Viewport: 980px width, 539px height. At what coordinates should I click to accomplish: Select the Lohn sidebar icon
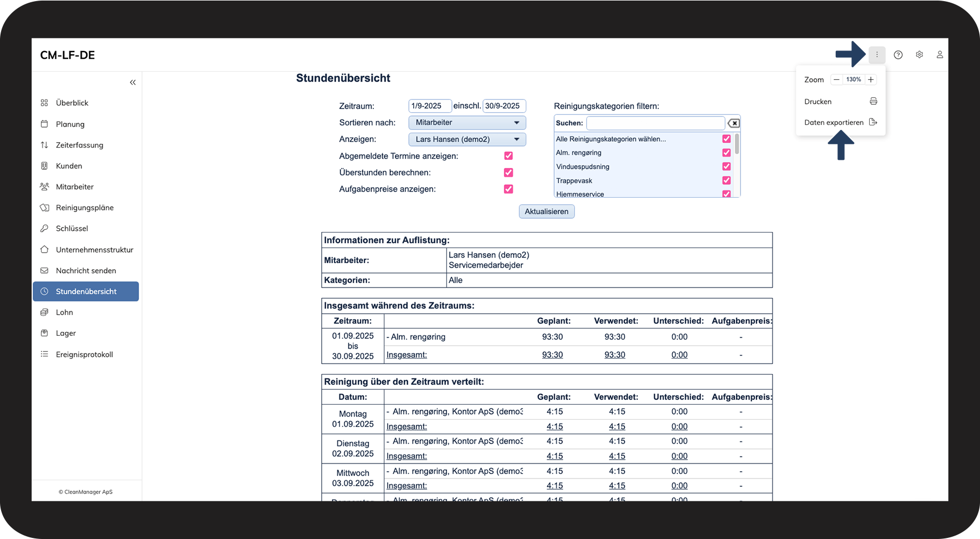[x=44, y=312]
